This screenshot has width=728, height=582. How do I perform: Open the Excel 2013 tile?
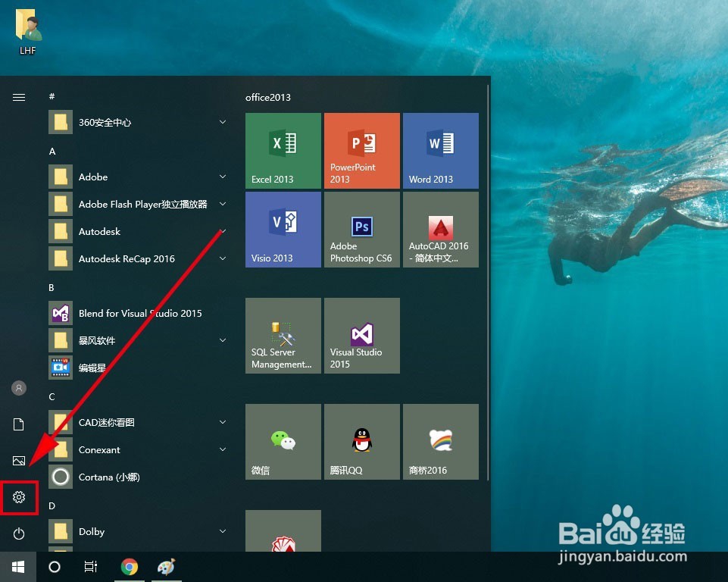tap(283, 150)
